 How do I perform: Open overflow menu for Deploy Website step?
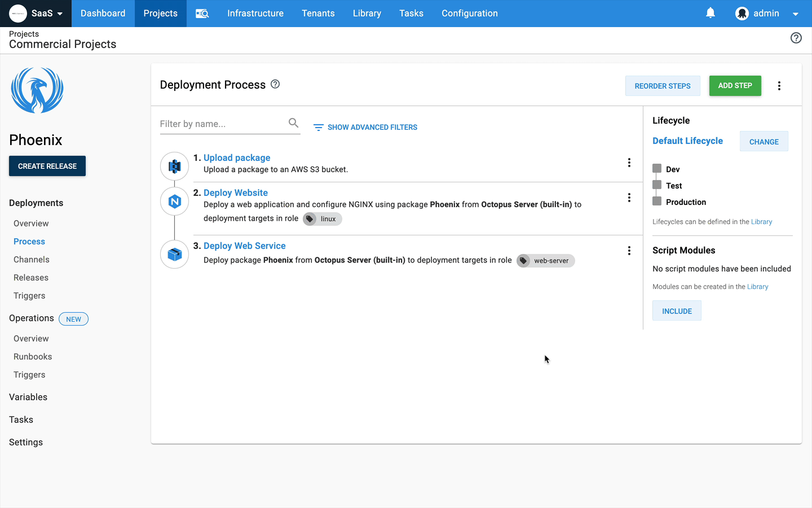(629, 198)
